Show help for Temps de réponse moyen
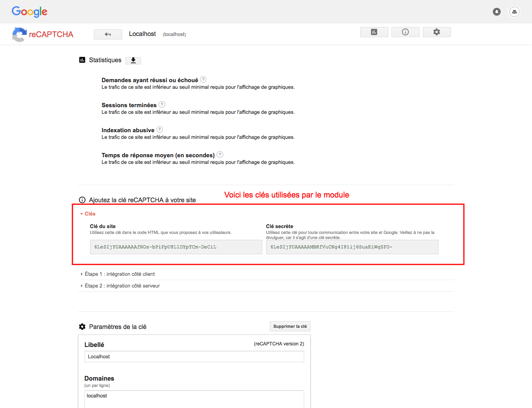 coord(220,155)
